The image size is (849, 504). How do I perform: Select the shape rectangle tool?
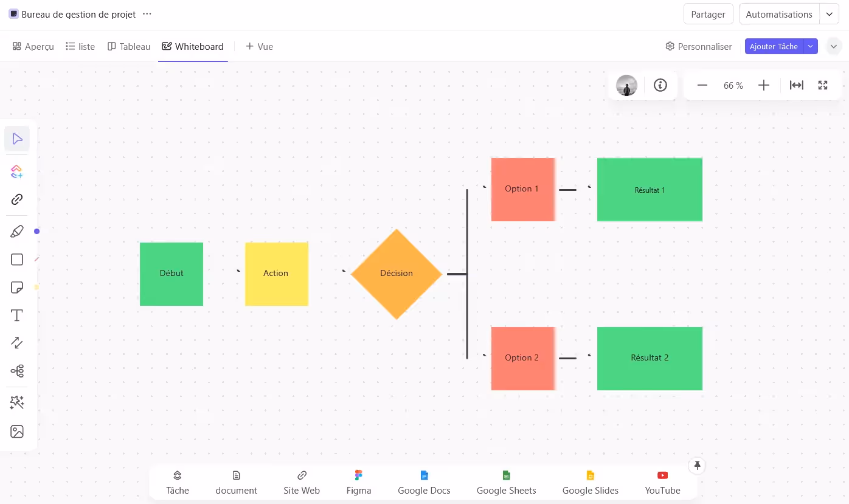(17, 259)
